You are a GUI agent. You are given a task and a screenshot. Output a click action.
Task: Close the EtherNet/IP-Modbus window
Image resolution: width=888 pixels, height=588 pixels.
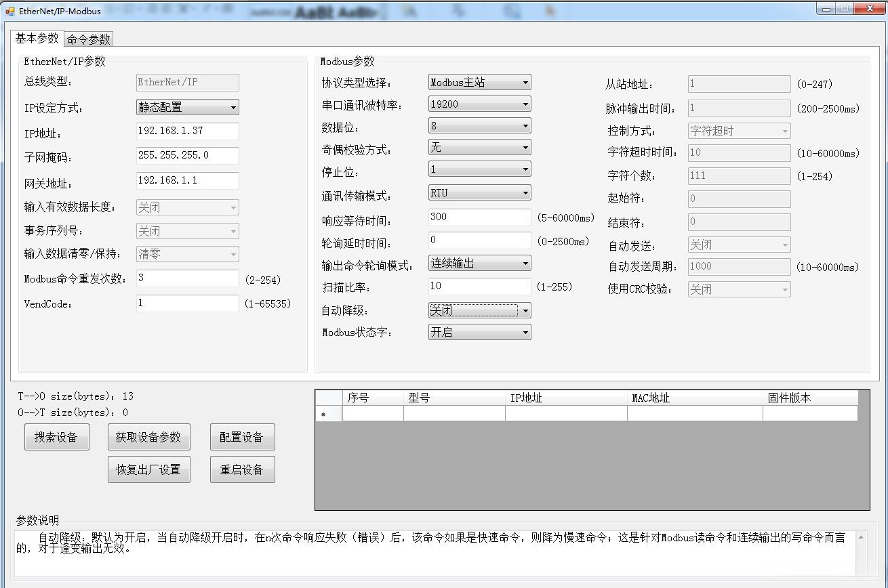point(869,9)
